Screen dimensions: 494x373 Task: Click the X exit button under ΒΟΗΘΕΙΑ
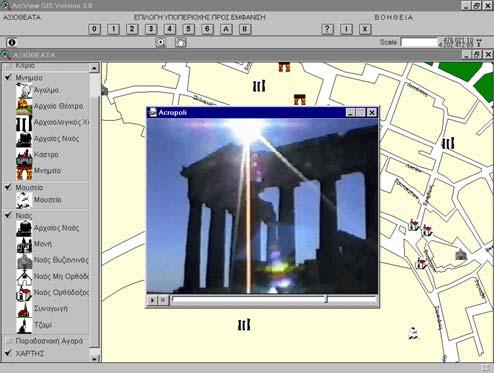tap(365, 29)
